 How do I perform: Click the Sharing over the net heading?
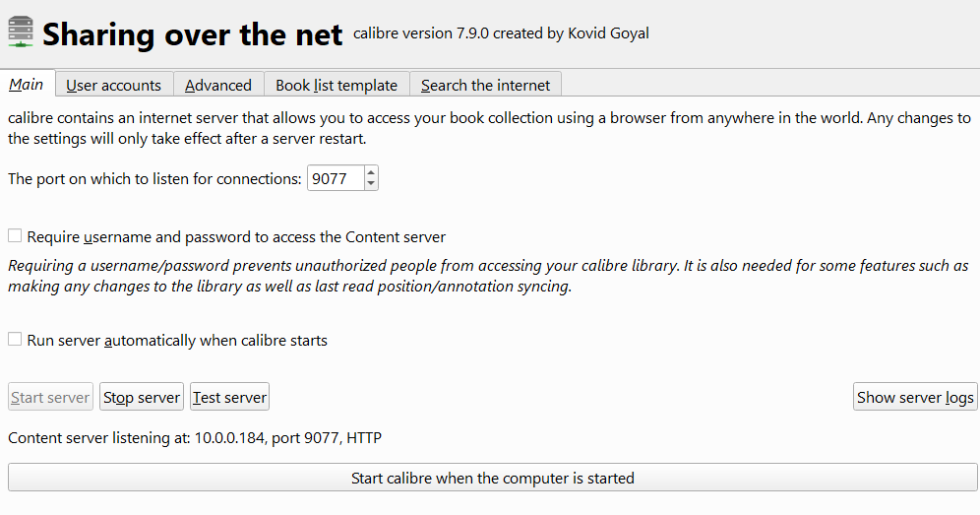point(193,34)
